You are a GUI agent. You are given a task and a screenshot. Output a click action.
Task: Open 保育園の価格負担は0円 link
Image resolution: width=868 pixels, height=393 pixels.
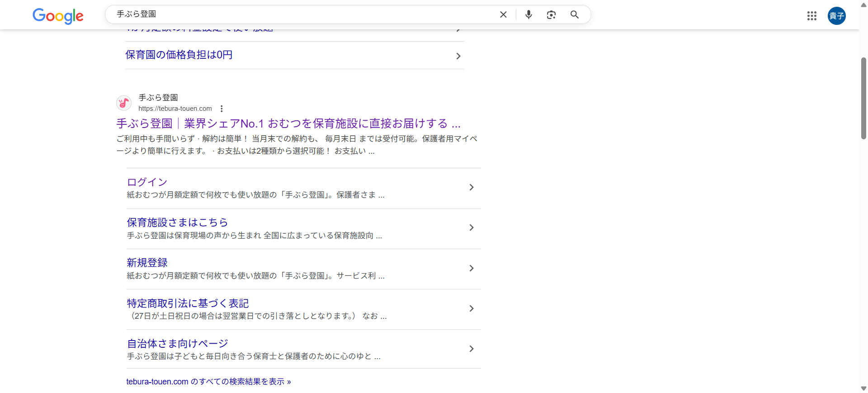coord(179,55)
